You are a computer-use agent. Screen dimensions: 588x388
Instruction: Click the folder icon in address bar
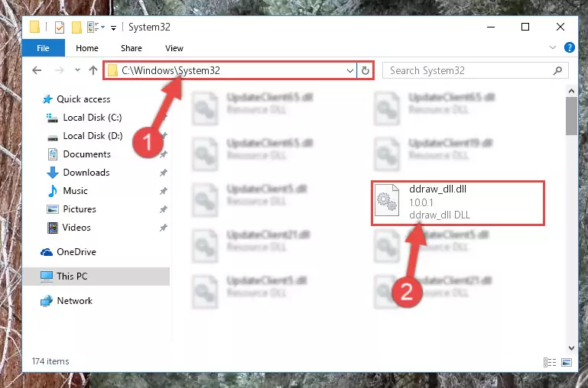(112, 70)
